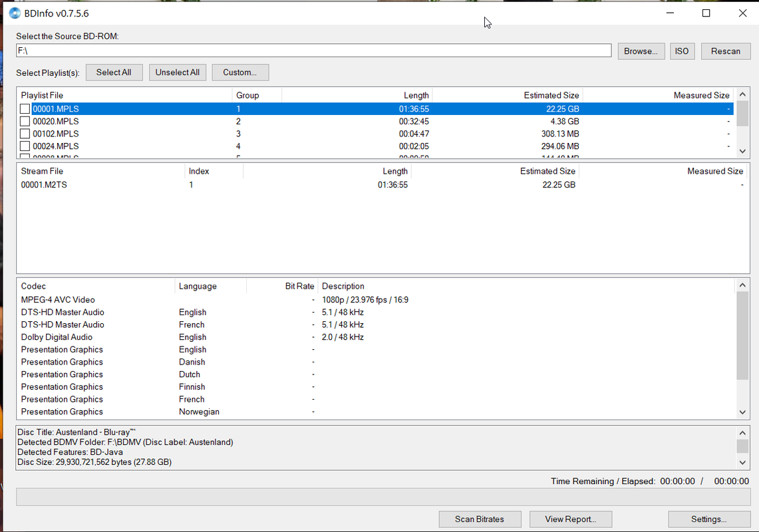Viewport: 759px width, 532px height.
Task: Click the Index column header
Action: click(x=214, y=171)
